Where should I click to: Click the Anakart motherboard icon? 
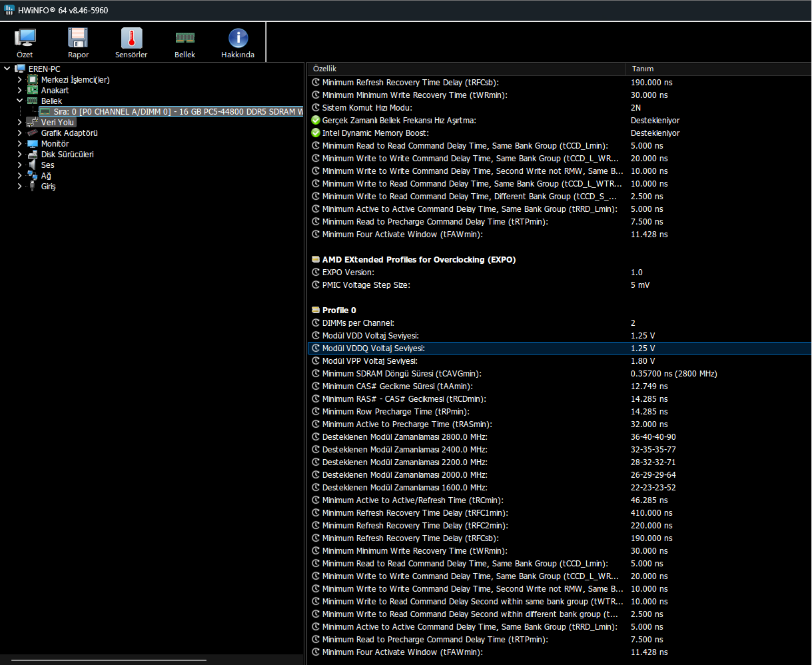[x=32, y=90]
